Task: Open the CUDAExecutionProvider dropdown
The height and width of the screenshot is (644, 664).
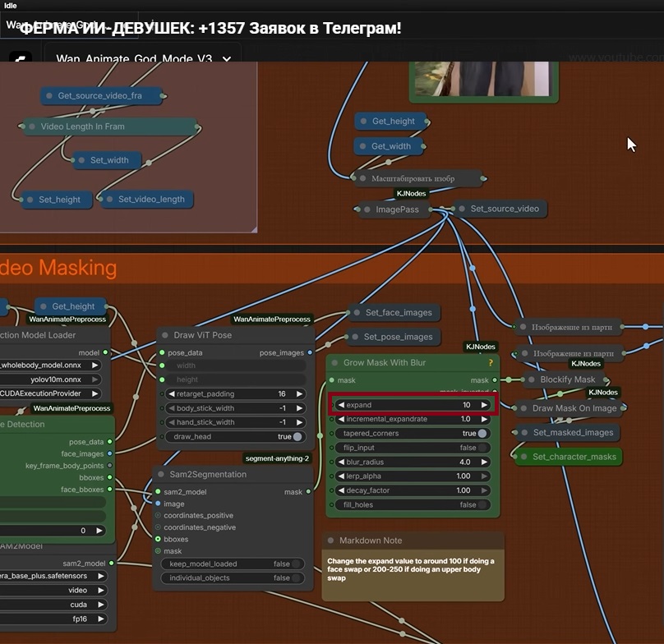Action: (95, 393)
